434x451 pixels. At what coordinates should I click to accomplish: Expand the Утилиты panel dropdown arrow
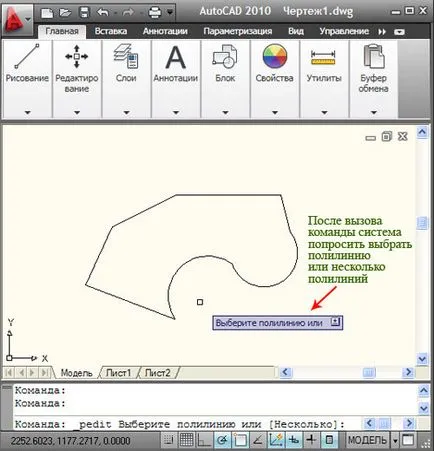click(x=324, y=113)
